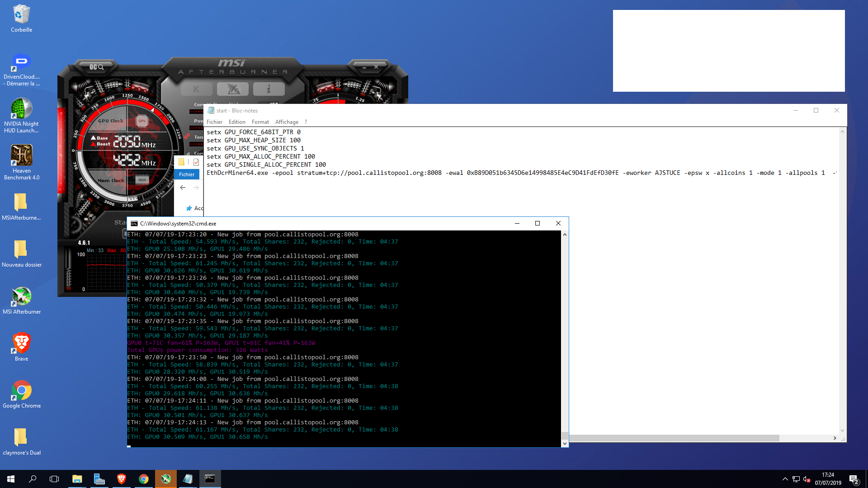The image size is (868, 488).
Task: Click the Notepad horizontal scrollbar thumb
Action: click(x=674, y=438)
